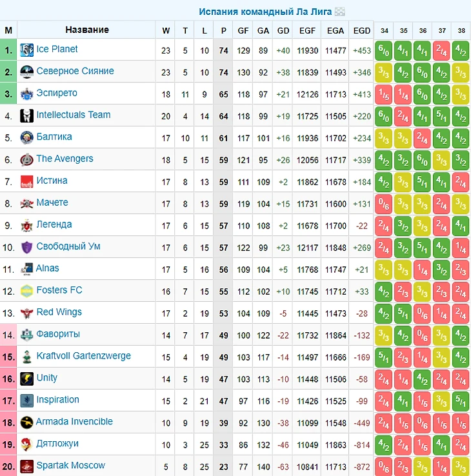471x476 pixels.
Task: Click the grid icon beside league title
Action: (339, 12)
